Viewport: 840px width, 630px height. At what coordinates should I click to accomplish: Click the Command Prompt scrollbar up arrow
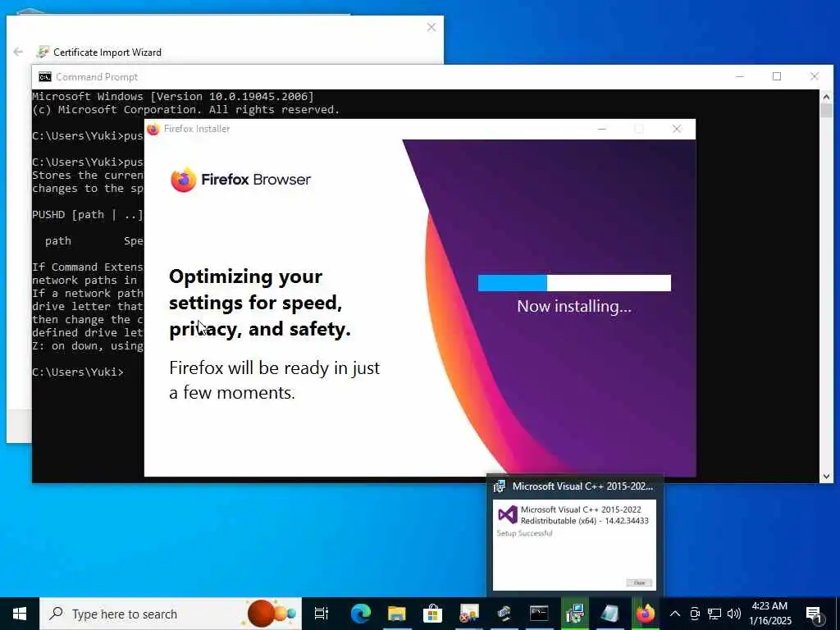[826, 97]
